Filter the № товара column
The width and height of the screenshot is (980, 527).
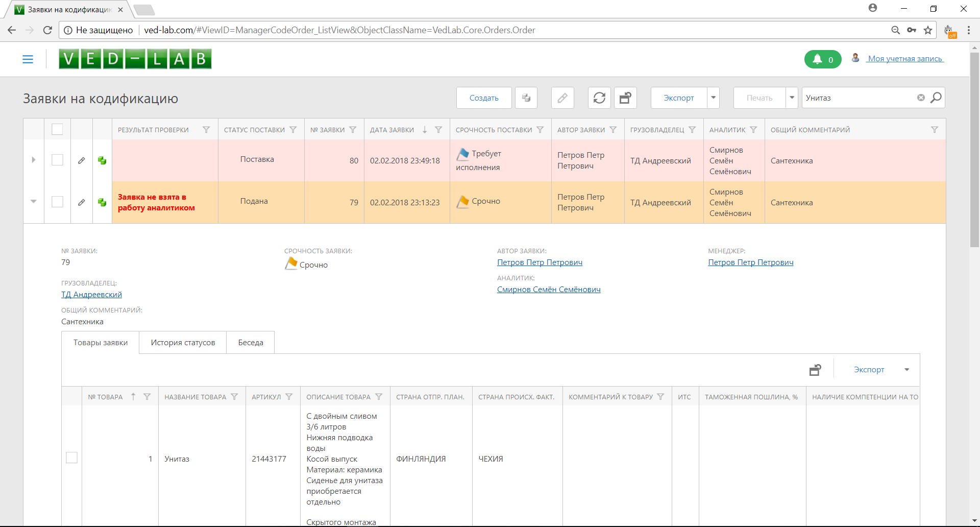pyautogui.click(x=147, y=397)
